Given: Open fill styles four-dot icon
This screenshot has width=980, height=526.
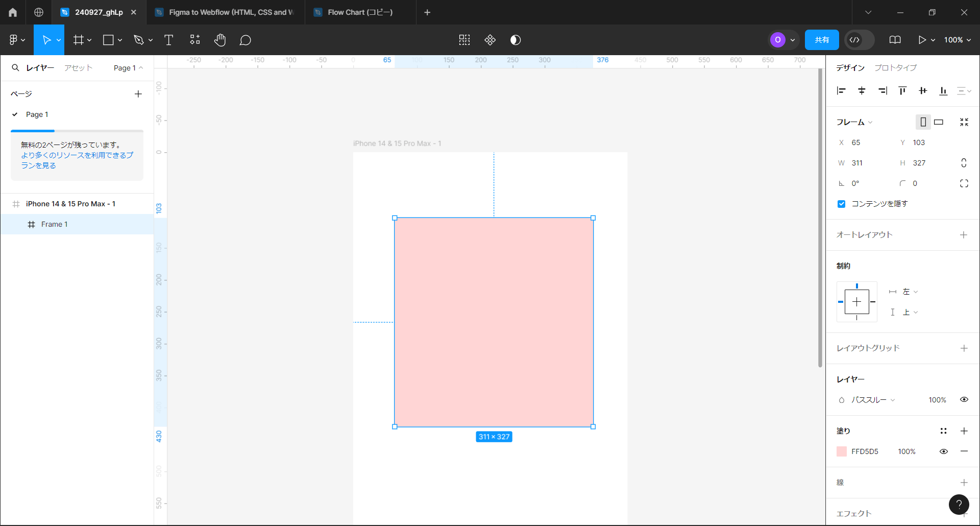Looking at the screenshot, I should coord(944,431).
